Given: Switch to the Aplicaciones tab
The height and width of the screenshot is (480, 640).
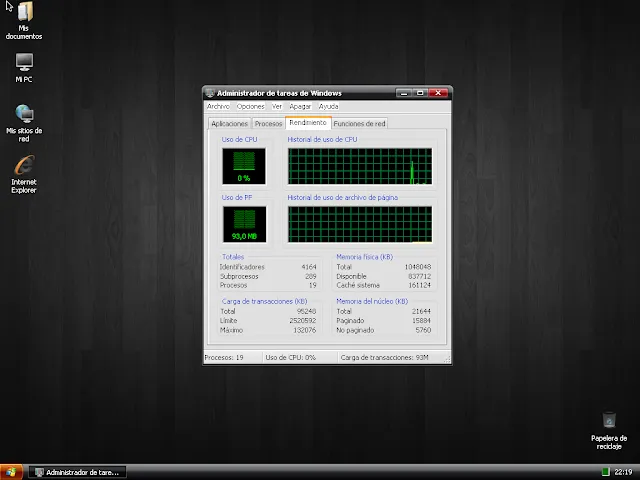Looking at the screenshot, I should point(229,123).
